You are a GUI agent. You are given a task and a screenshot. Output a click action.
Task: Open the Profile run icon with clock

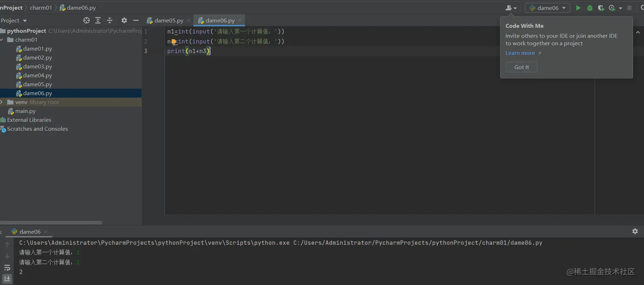pyautogui.click(x=612, y=8)
